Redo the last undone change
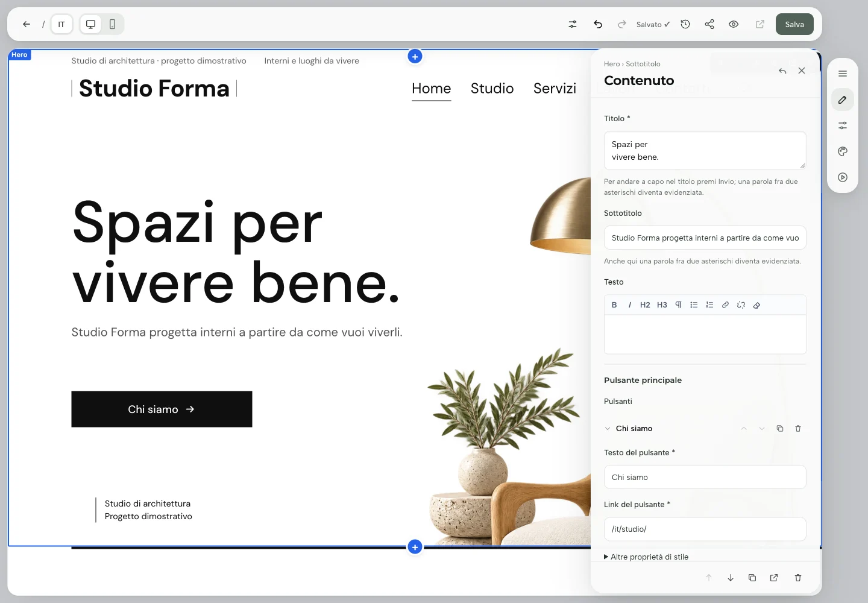The image size is (868, 603). pos(622,24)
